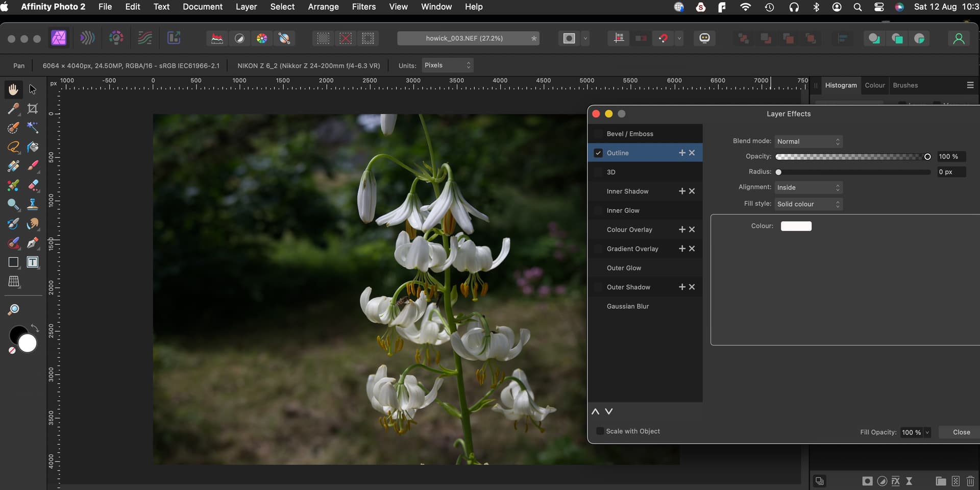Choose the Freehand Selection lasso tool

[x=13, y=147]
